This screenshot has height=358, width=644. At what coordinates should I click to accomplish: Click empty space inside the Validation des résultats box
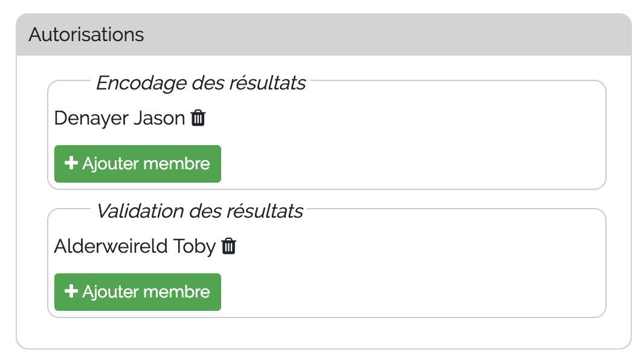point(411,272)
